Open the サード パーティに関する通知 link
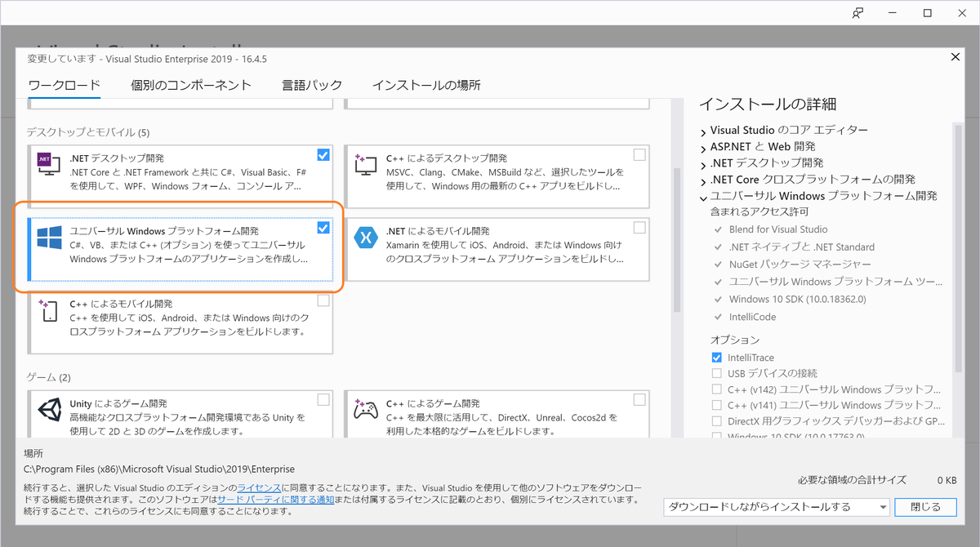Image resolution: width=980 pixels, height=547 pixels. click(274, 499)
